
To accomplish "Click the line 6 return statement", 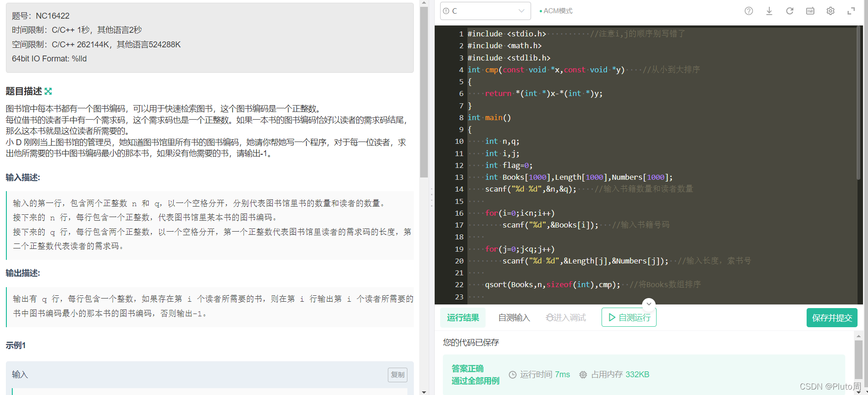I will 544,93.
